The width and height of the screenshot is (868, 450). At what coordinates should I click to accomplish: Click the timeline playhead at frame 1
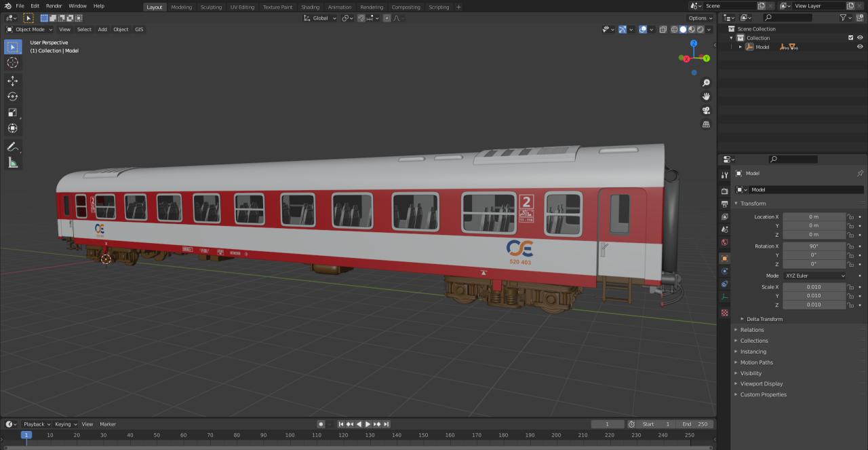(26, 435)
